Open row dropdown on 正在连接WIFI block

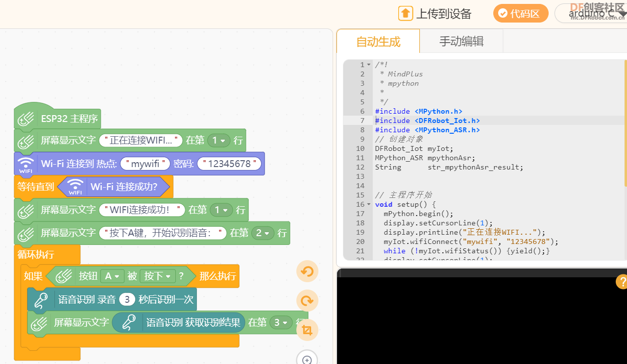pos(218,141)
